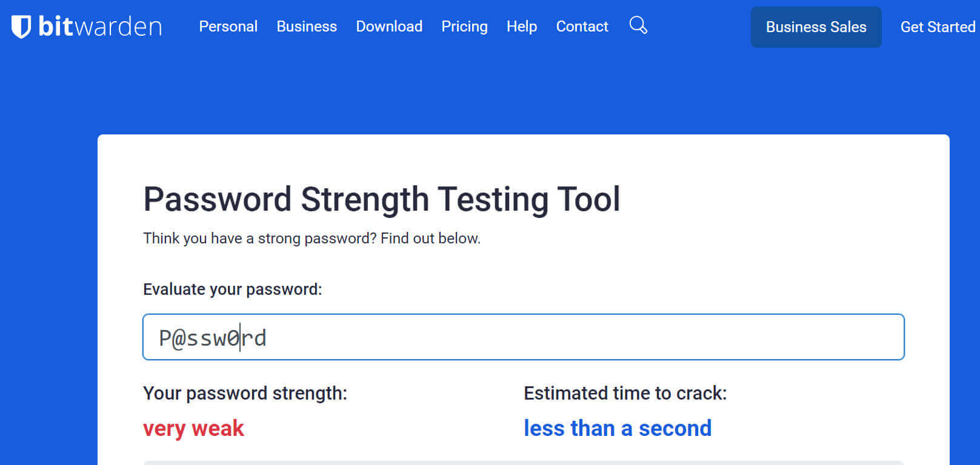Click the strength meter bar below results
The height and width of the screenshot is (465, 980).
524,463
